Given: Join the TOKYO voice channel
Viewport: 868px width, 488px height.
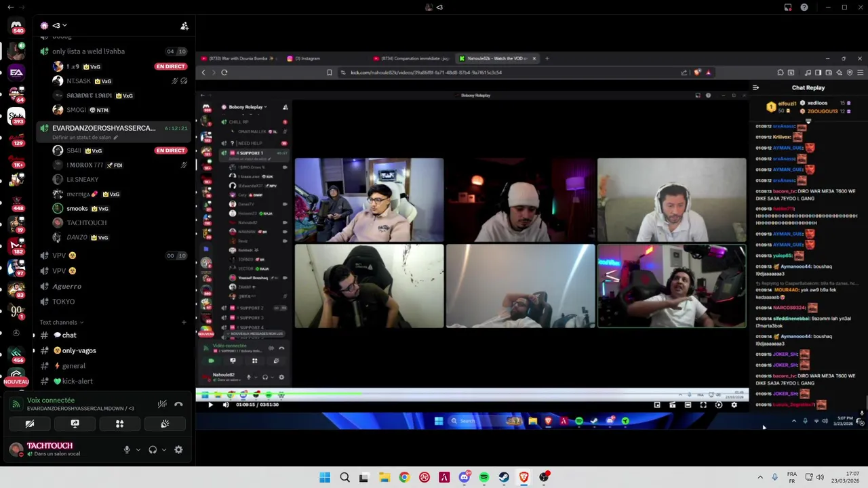Looking at the screenshot, I should (x=63, y=302).
